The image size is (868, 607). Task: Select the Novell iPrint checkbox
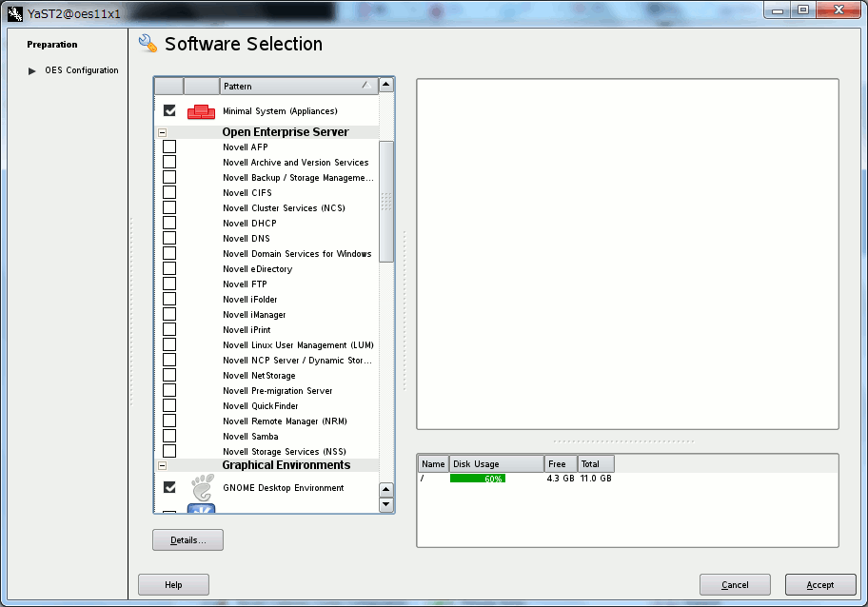point(169,329)
